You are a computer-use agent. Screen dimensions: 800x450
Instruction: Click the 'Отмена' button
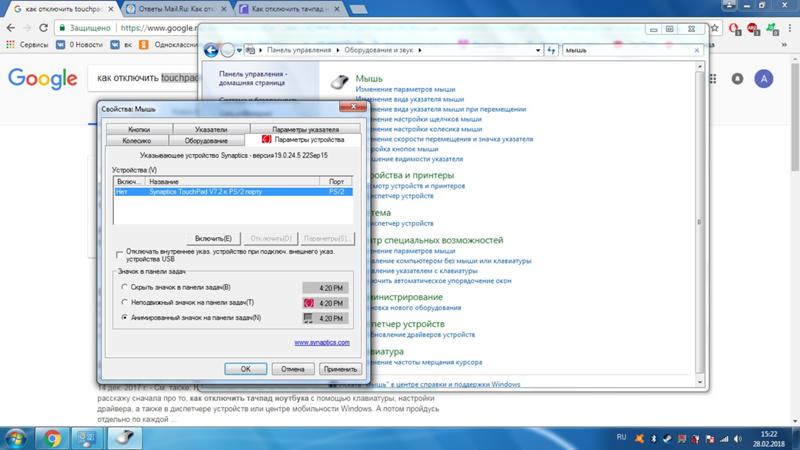coord(292,369)
